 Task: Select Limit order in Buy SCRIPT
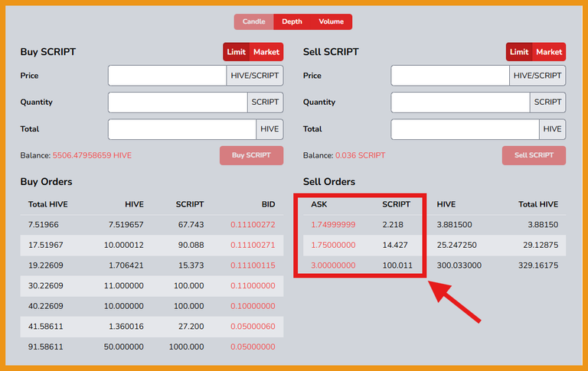pos(237,52)
